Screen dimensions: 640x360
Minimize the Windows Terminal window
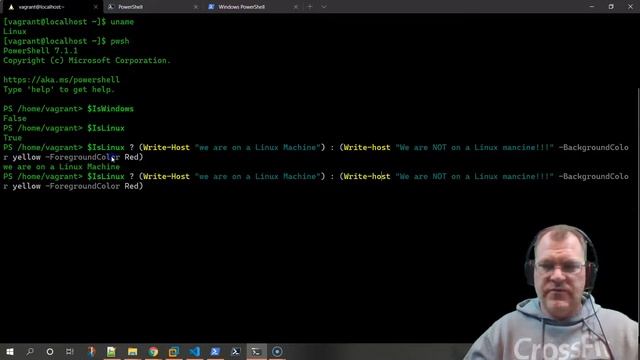pyautogui.click(x=592, y=7)
